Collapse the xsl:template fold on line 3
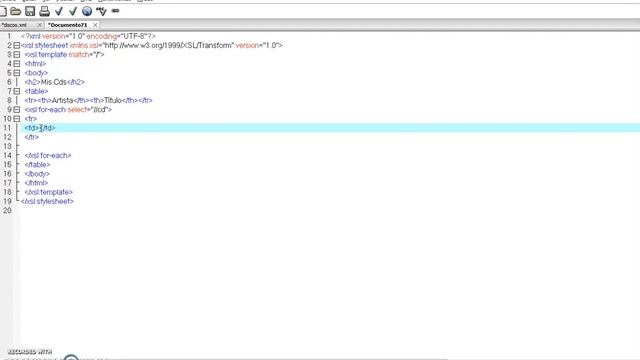The image size is (640, 360). click(x=17, y=54)
